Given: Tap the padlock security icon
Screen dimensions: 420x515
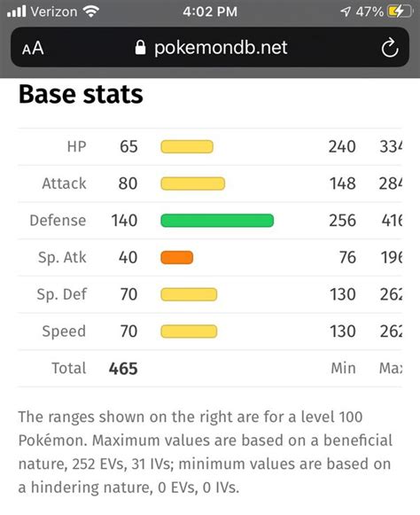Looking at the screenshot, I should tap(140, 48).
